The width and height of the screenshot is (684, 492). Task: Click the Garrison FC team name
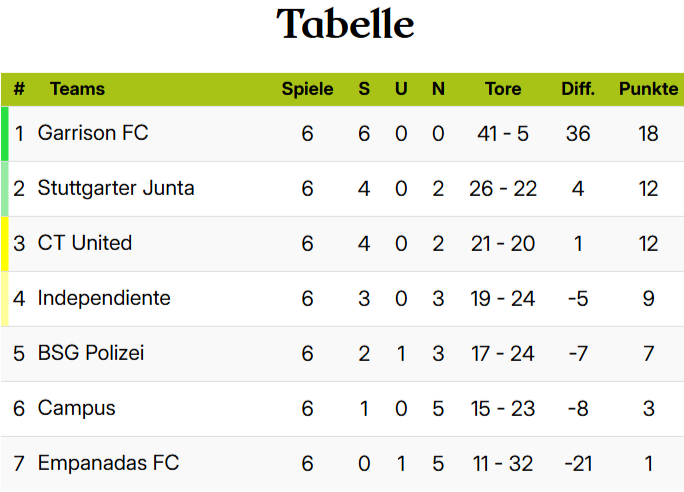(x=93, y=133)
